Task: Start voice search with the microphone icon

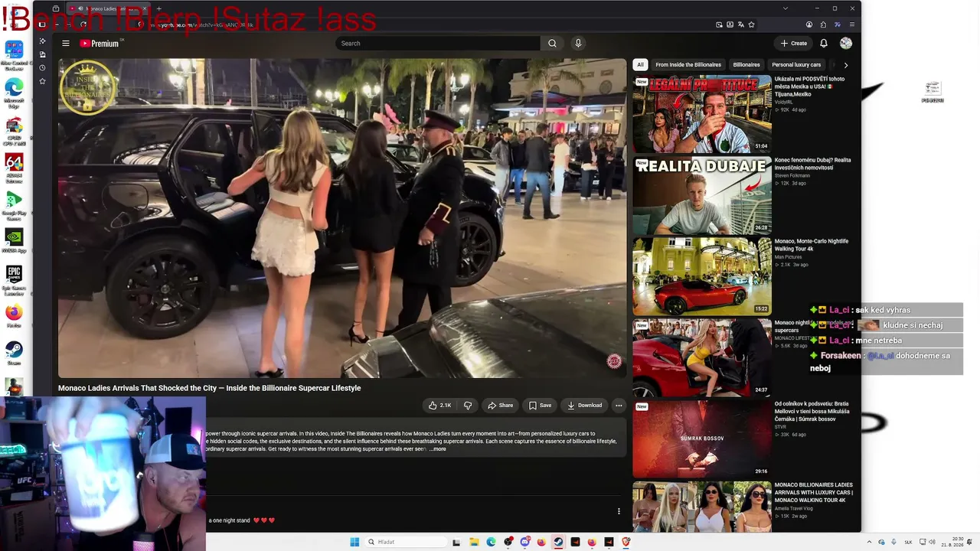Action: 578,44
